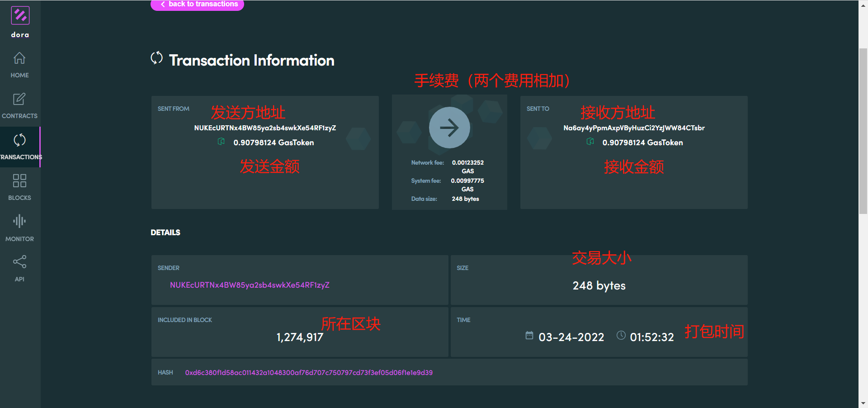Image resolution: width=868 pixels, height=408 pixels.
Task: Click the transaction hash link
Action: (309, 373)
